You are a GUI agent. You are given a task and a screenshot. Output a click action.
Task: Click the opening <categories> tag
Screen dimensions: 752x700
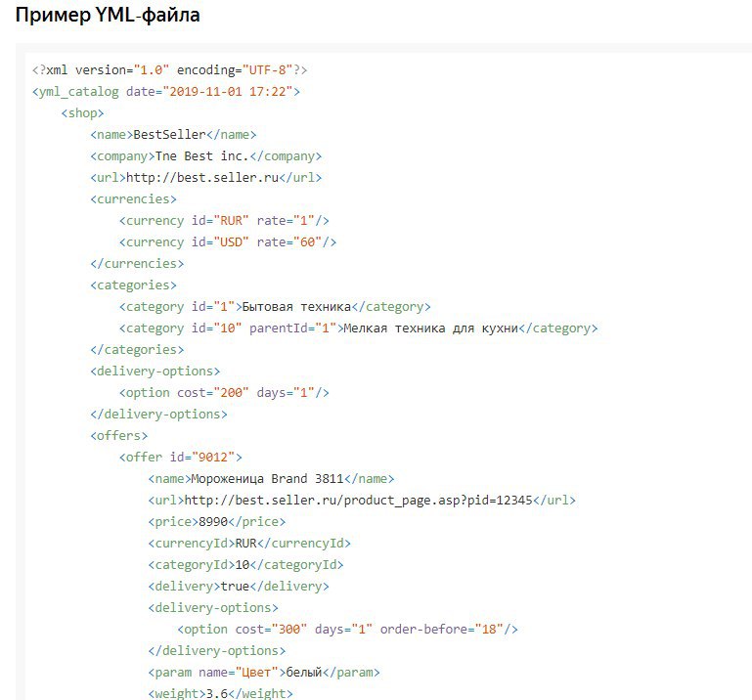[133, 285]
